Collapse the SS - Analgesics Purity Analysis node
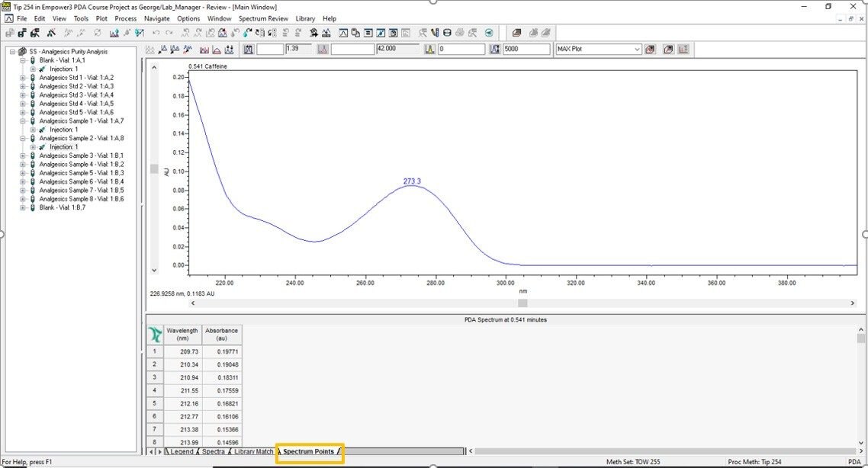Image resolution: width=868 pixels, height=468 pixels. click(13, 51)
